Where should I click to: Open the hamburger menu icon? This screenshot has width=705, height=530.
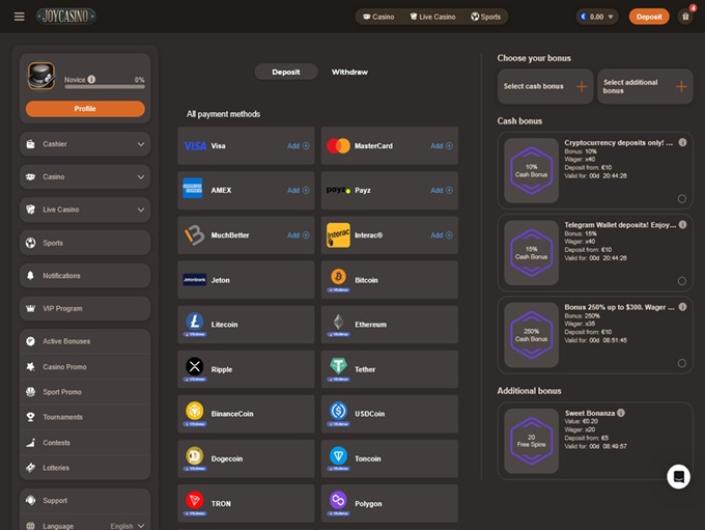pyautogui.click(x=19, y=17)
